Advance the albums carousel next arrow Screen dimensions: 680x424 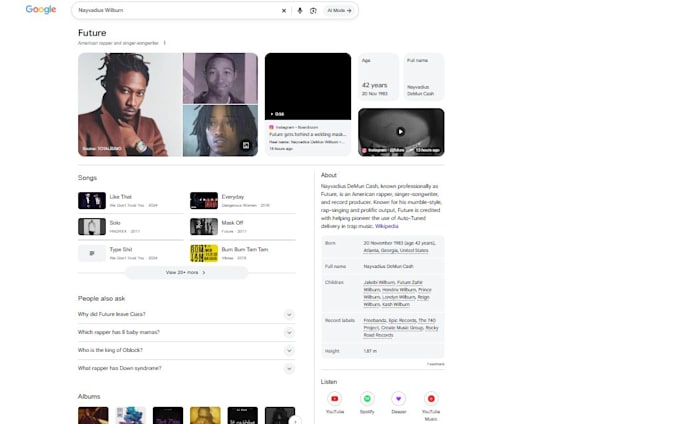[295, 421]
